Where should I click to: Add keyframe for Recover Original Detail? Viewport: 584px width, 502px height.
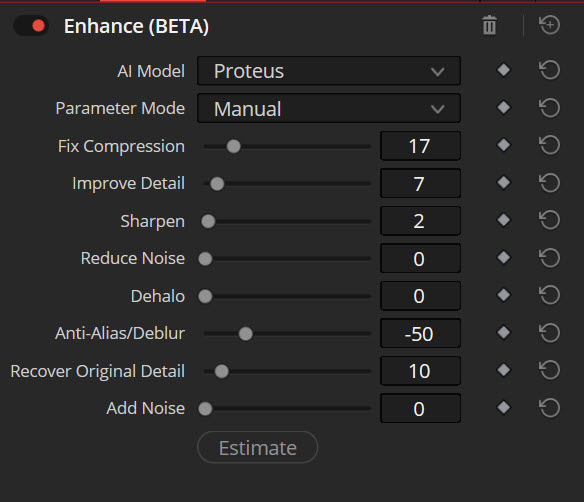504,370
